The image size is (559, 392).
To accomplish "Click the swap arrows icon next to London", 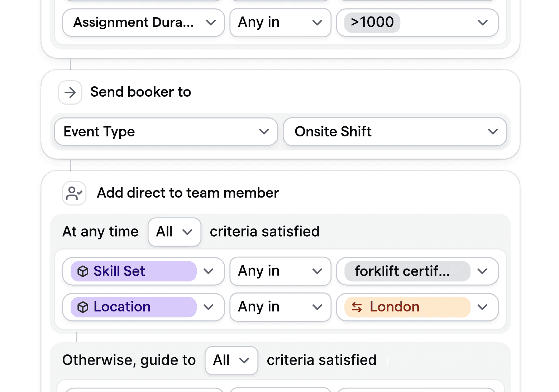I will point(357,307).
